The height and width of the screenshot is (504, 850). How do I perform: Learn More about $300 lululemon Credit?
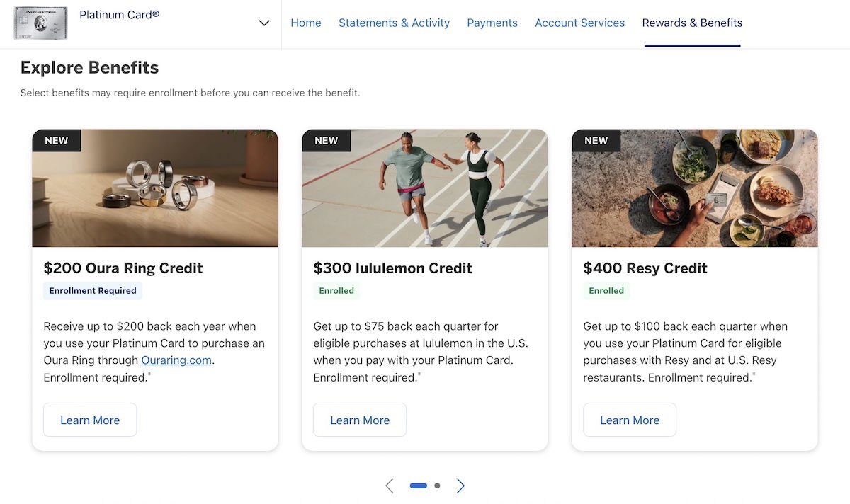(x=360, y=420)
